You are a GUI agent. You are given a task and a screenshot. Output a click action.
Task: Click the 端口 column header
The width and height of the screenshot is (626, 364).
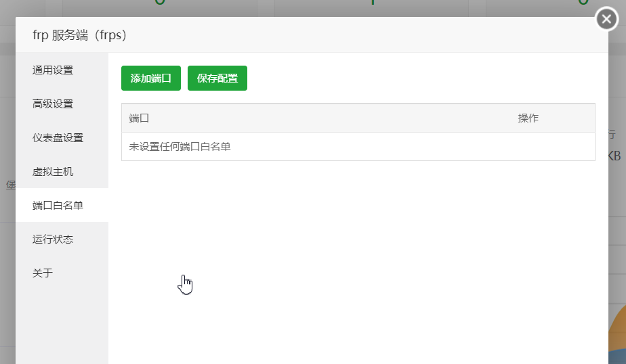[x=139, y=118]
